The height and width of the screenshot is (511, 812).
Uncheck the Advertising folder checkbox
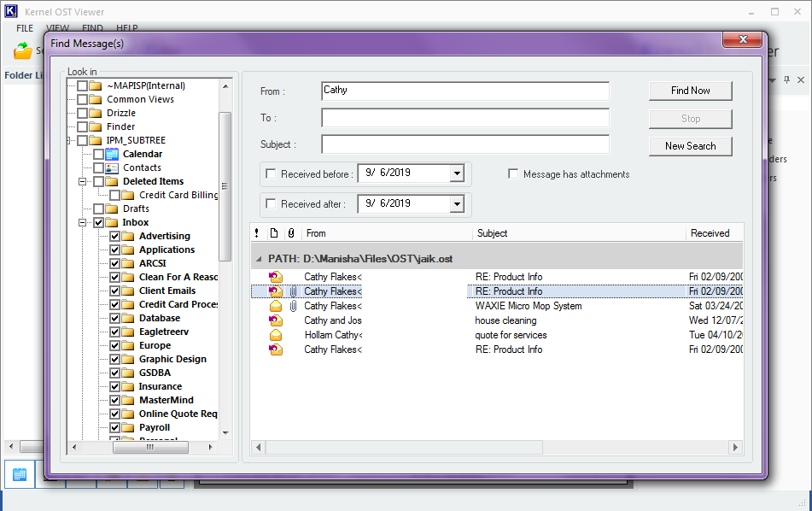[x=115, y=237]
